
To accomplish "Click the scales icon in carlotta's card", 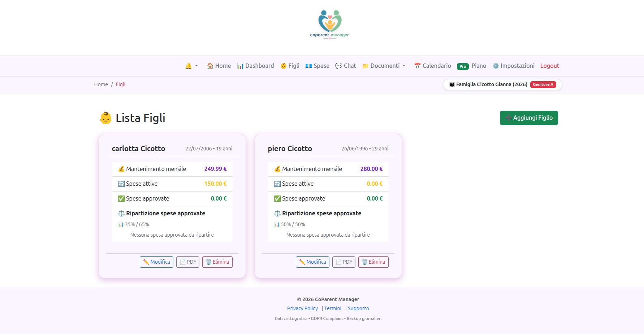I will pyautogui.click(x=121, y=214).
